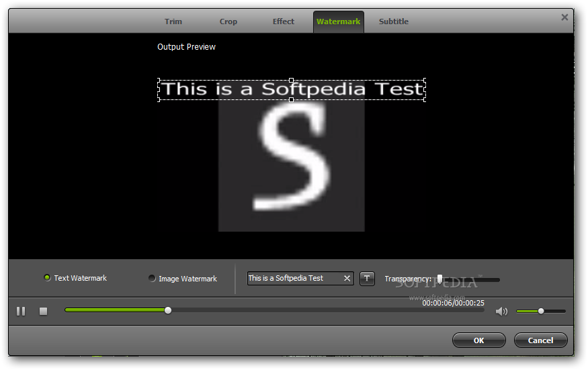Click the Transparency label
This screenshot has height=370, width=588.
(x=408, y=279)
